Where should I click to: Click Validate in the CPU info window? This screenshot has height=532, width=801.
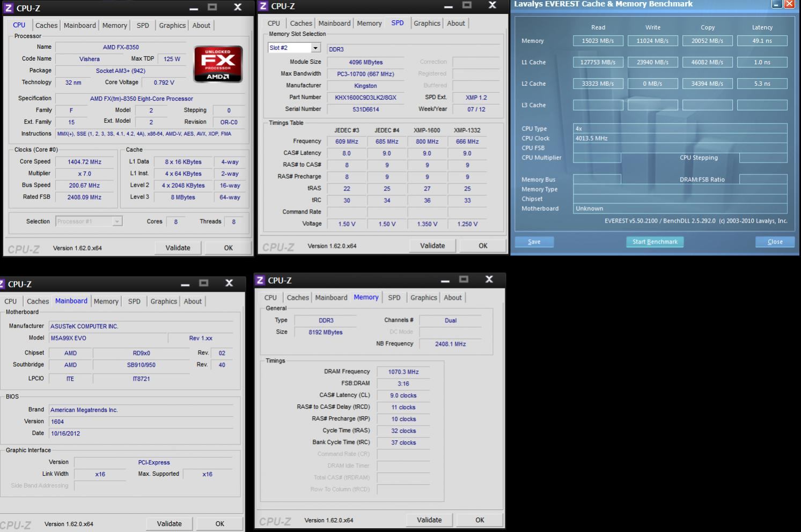tap(178, 248)
